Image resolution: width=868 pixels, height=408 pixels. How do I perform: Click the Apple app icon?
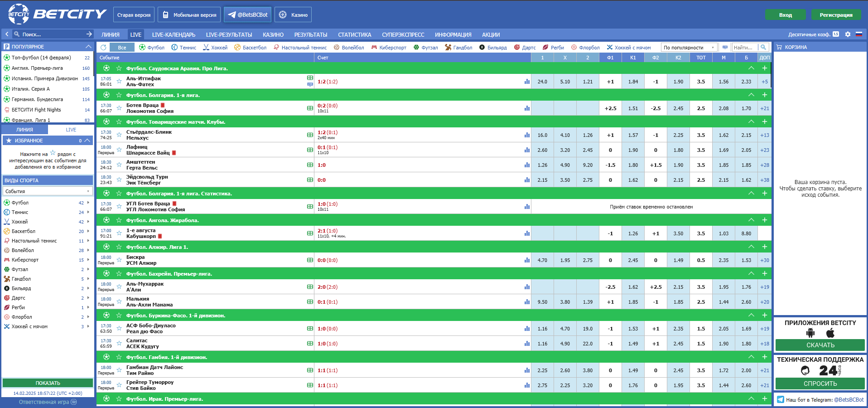(830, 333)
